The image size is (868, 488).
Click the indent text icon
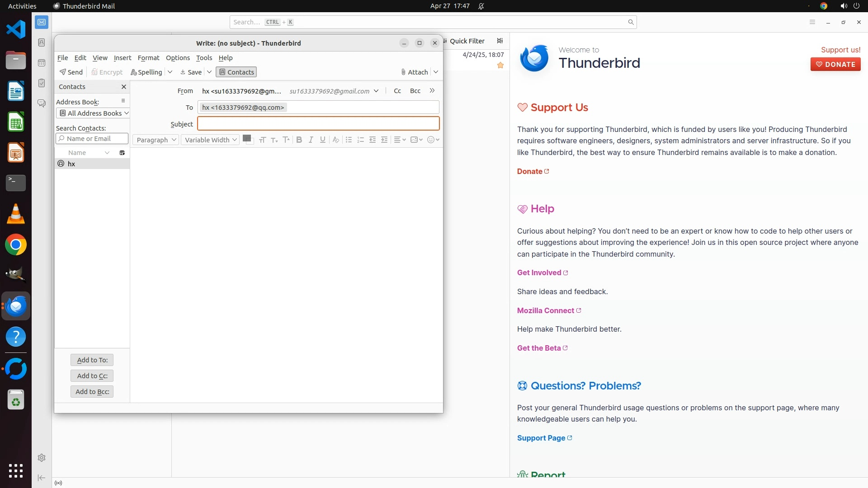384,140
